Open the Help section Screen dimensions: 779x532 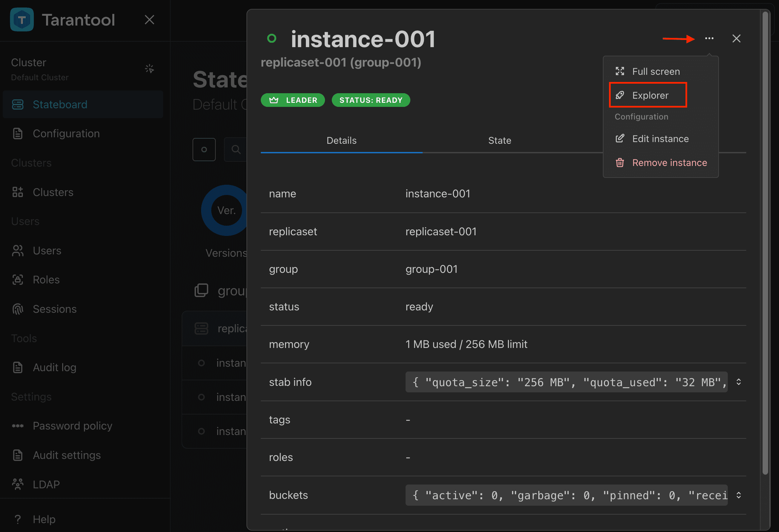(x=83, y=519)
